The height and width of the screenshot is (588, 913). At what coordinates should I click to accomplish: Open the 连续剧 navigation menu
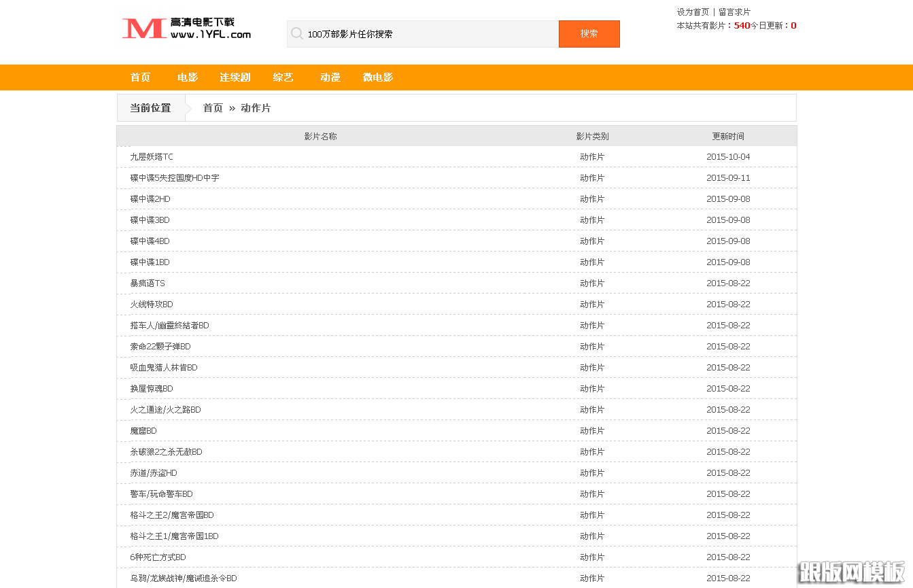[x=235, y=77]
